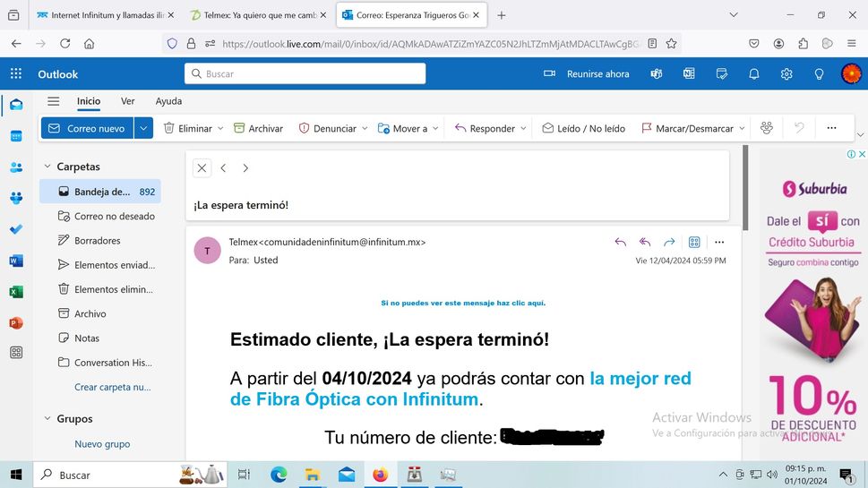This screenshot has width=868, height=488.
Task: Click the Outlook Buscar search box
Action: [x=305, y=73]
